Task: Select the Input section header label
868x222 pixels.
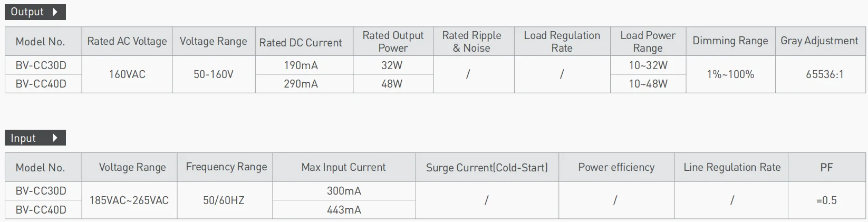Action: pyautogui.click(x=23, y=138)
